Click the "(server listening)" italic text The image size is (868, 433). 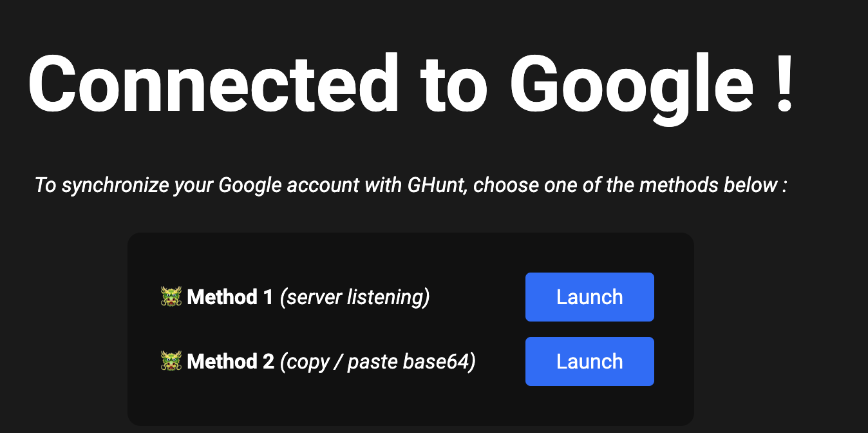tap(355, 297)
